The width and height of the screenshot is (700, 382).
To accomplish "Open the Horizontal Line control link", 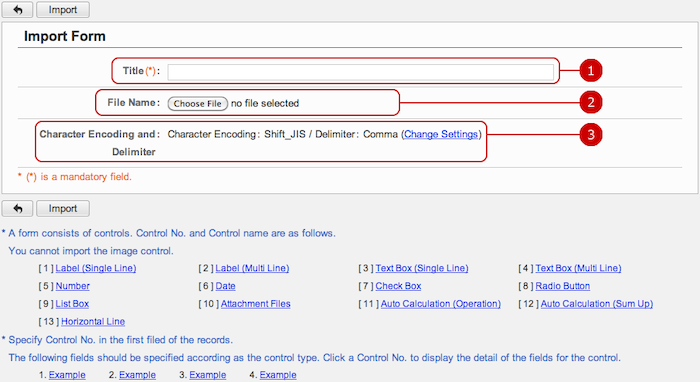I will pyautogui.click(x=93, y=322).
